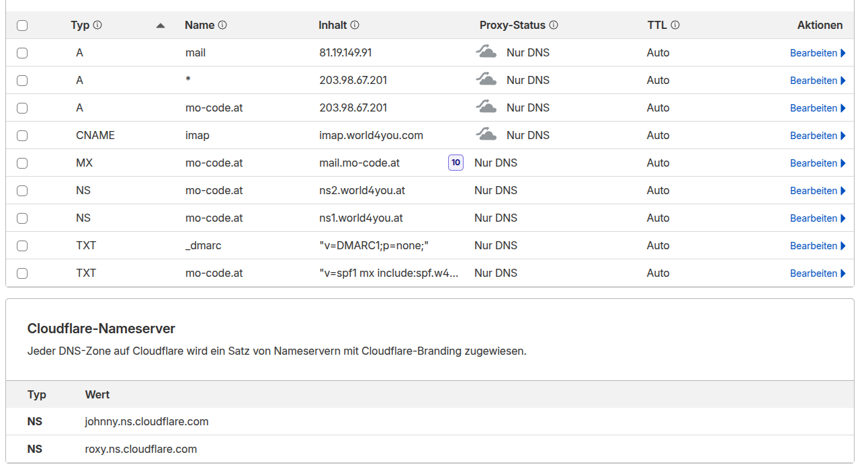The image size is (868, 475).
Task: Click the info icon next to Typ header
Action: coord(97,25)
